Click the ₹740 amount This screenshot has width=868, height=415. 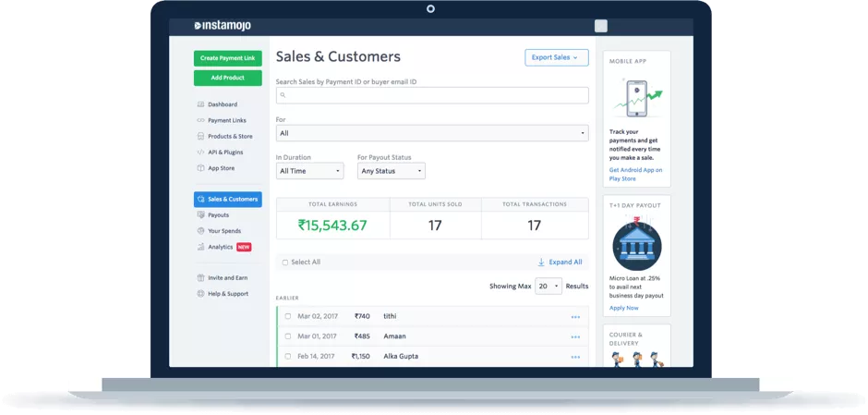[x=362, y=316]
